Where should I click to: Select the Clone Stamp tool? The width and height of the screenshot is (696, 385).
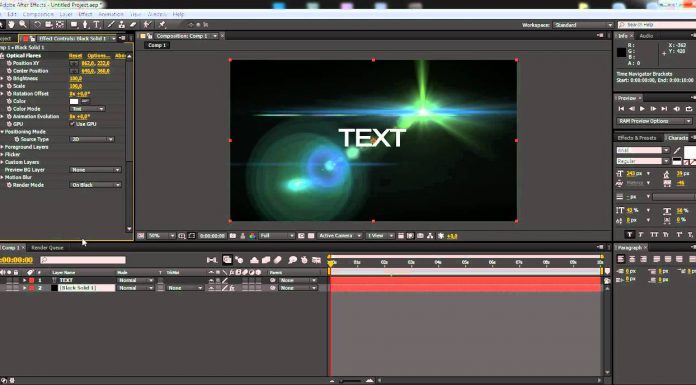click(x=121, y=24)
